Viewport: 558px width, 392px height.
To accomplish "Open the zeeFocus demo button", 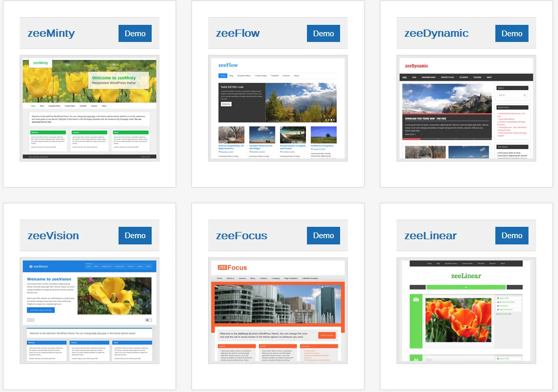I will tap(323, 235).
